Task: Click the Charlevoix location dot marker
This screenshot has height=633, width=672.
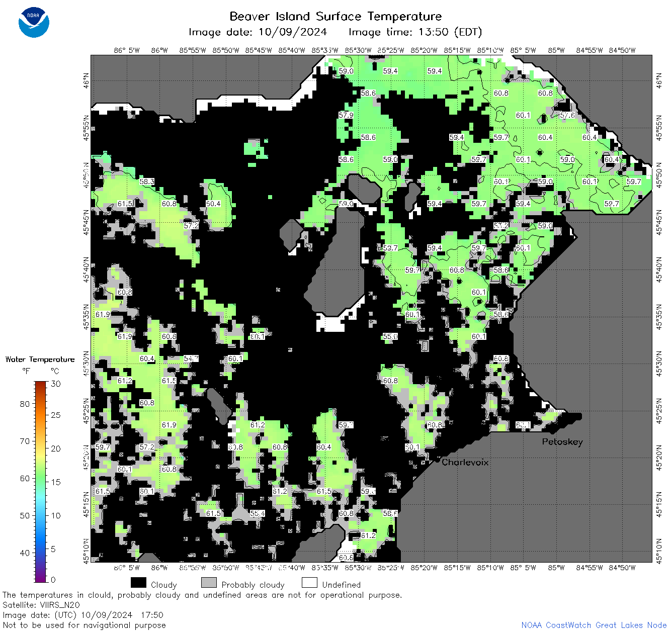Action: [x=438, y=460]
